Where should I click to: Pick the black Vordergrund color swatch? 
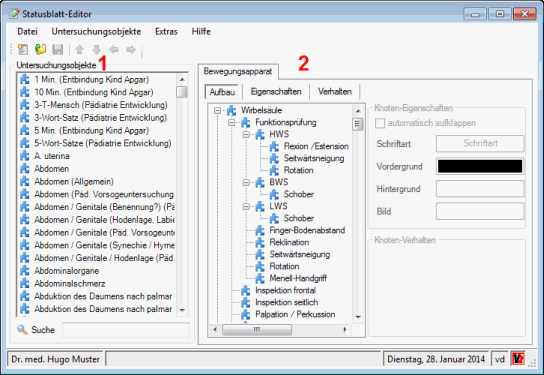click(x=480, y=166)
